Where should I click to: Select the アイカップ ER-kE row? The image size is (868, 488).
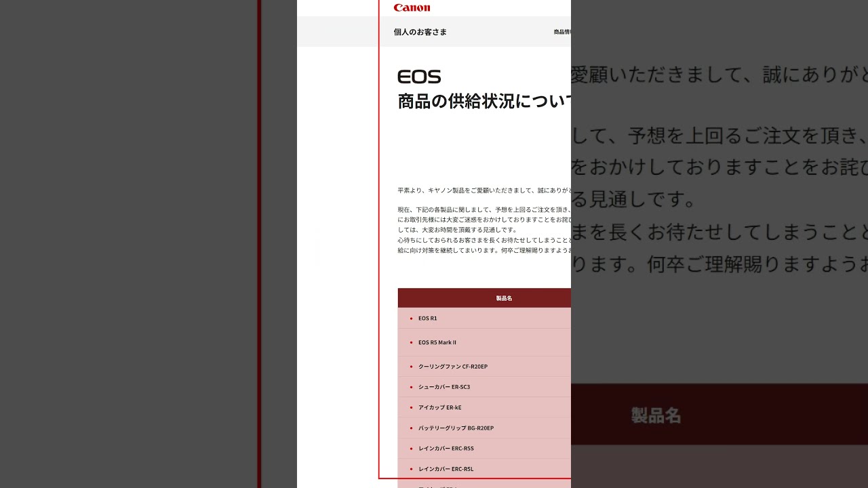coord(484,407)
